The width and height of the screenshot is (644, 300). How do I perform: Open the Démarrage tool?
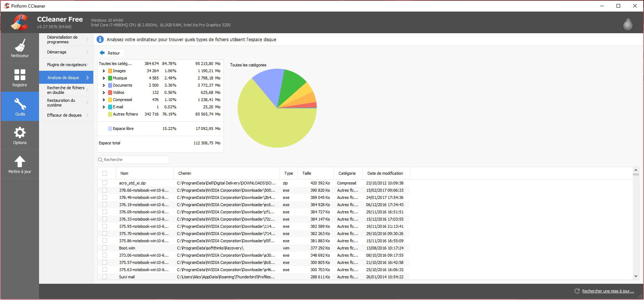(66, 52)
